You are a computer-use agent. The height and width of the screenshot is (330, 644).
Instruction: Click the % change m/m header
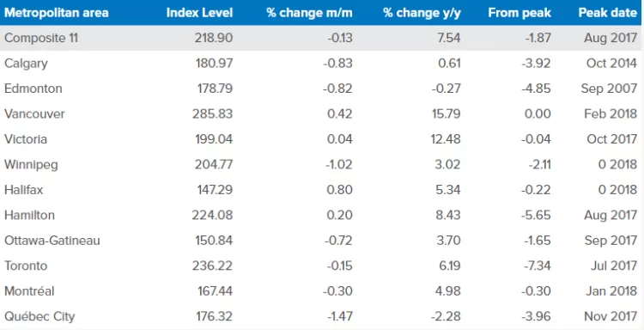[x=309, y=13]
